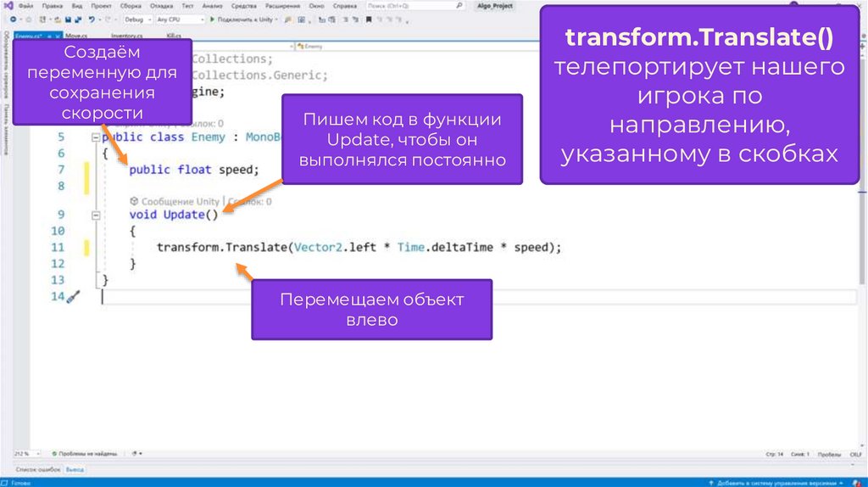Click the Algo_Project solution name label
The image size is (868, 487).
495,6
